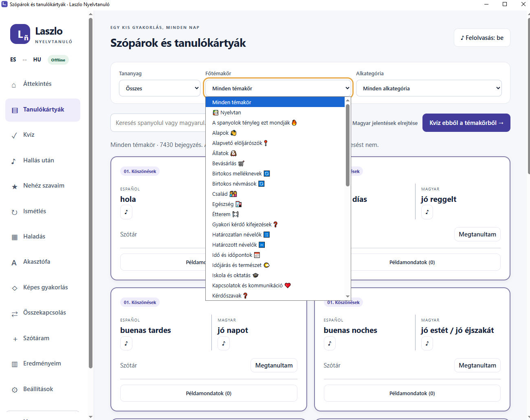530x420 pixels.
Task: Click the Laszlo app logo
Action: [20, 34]
